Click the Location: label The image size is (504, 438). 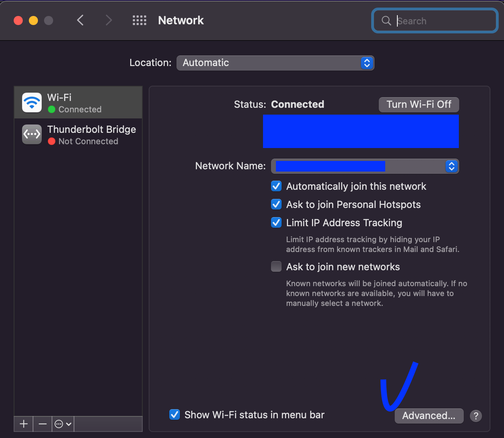point(150,63)
